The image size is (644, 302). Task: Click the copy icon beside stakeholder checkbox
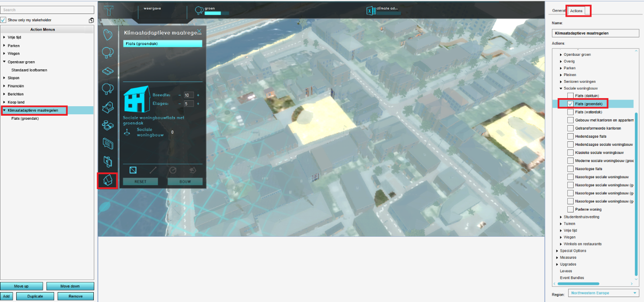tap(91, 20)
